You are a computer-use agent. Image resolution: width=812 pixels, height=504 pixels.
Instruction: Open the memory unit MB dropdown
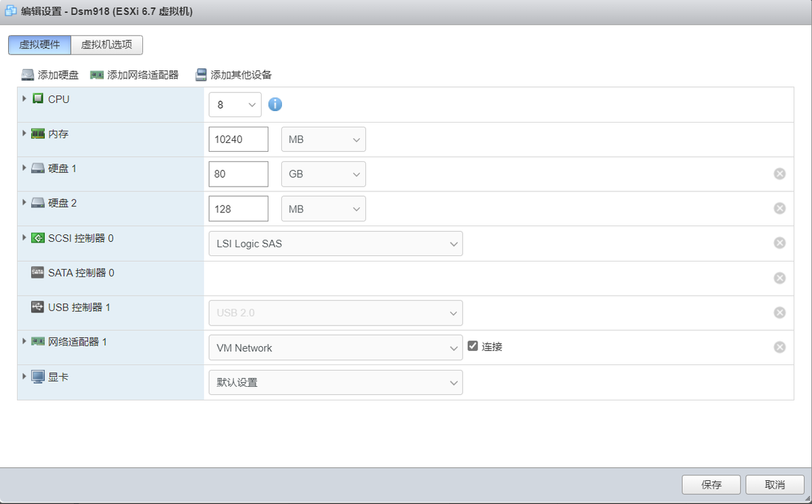[x=324, y=140]
